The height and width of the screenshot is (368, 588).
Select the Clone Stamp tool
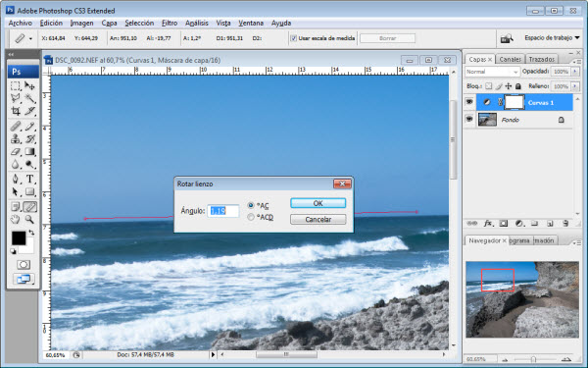16,138
